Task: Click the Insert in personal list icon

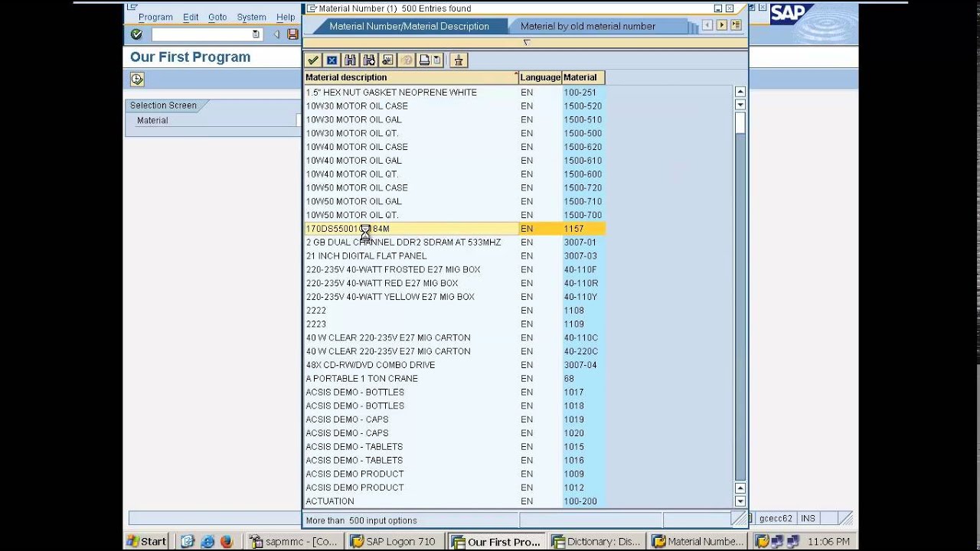Action: (x=387, y=60)
